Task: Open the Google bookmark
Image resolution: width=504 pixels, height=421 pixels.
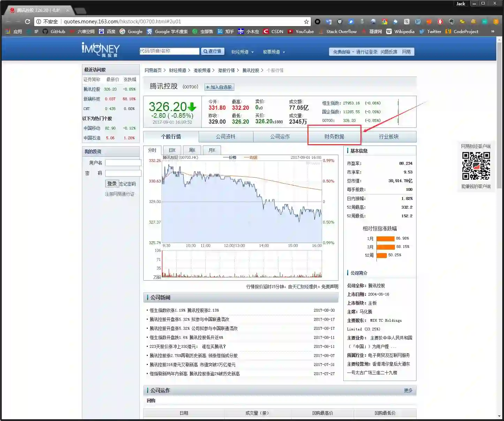Action: point(131,31)
